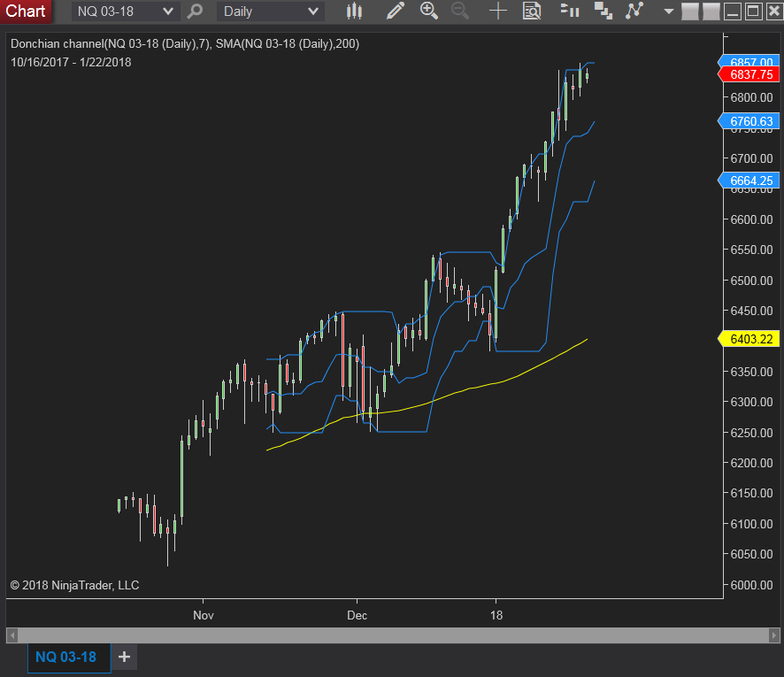Image resolution: width=784 pixels, height=677 pixels.
Task: Click the first gray link button in title bar
Action: tap(689, 12)
